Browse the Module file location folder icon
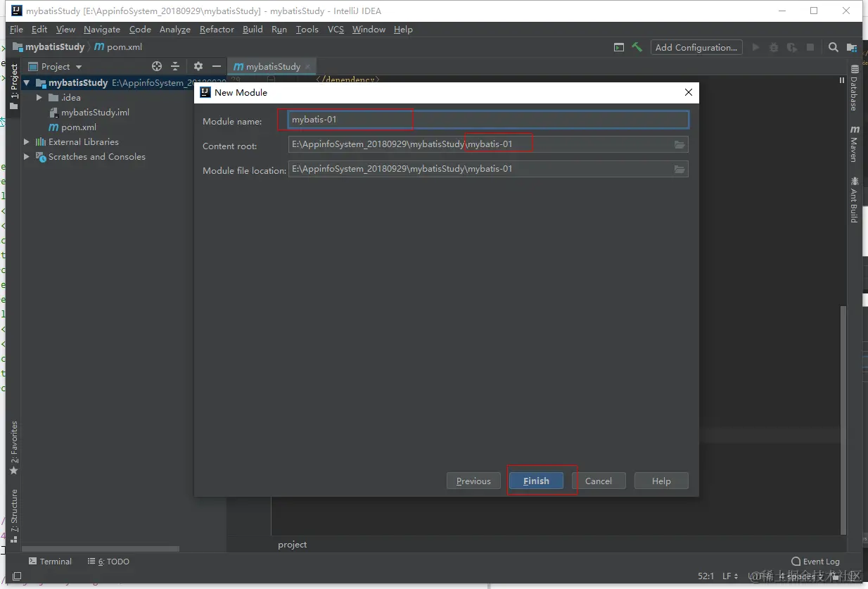This screenshot has width=868, height=589. pyautogui.click(x=679, y=169)
